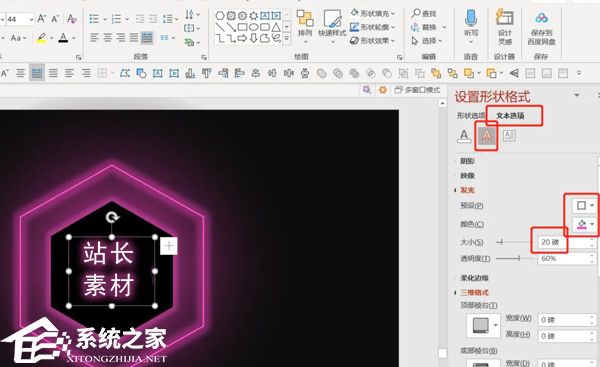The width and height of the screenshot is (600, 367).
Task: Justify text in the ribbon paragraph group
Action: 134,38
